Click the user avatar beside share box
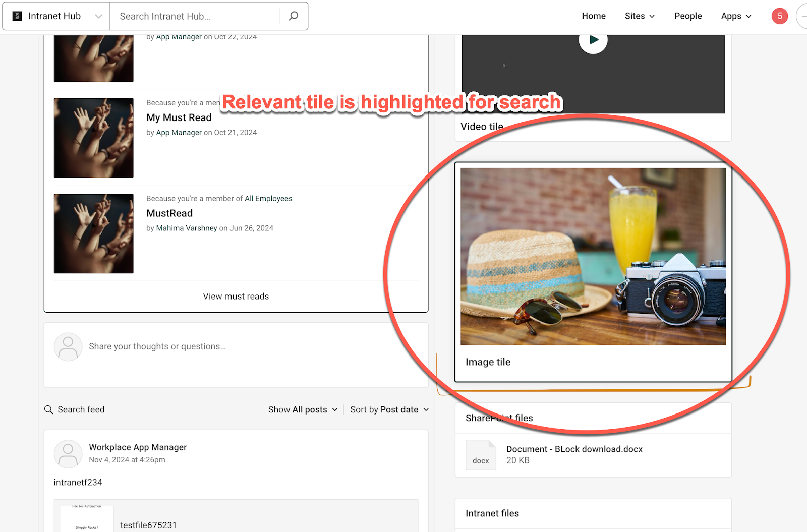Viewport: 807px width, 532px height. click(68, 347)
